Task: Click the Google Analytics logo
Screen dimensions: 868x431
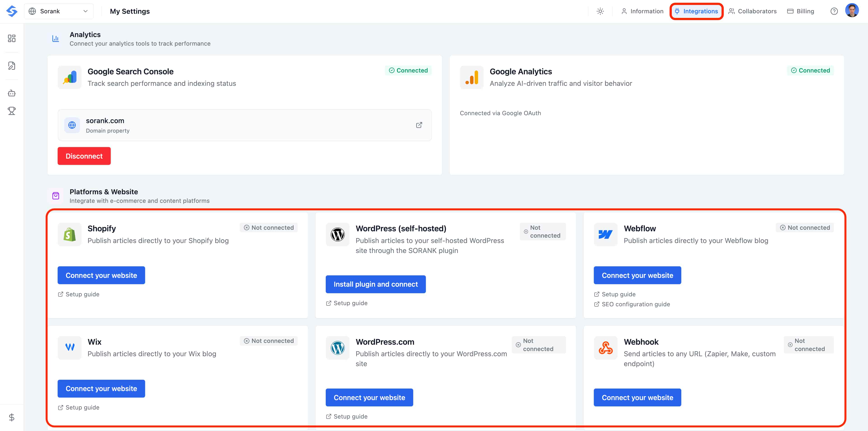Action: point(471,77)
